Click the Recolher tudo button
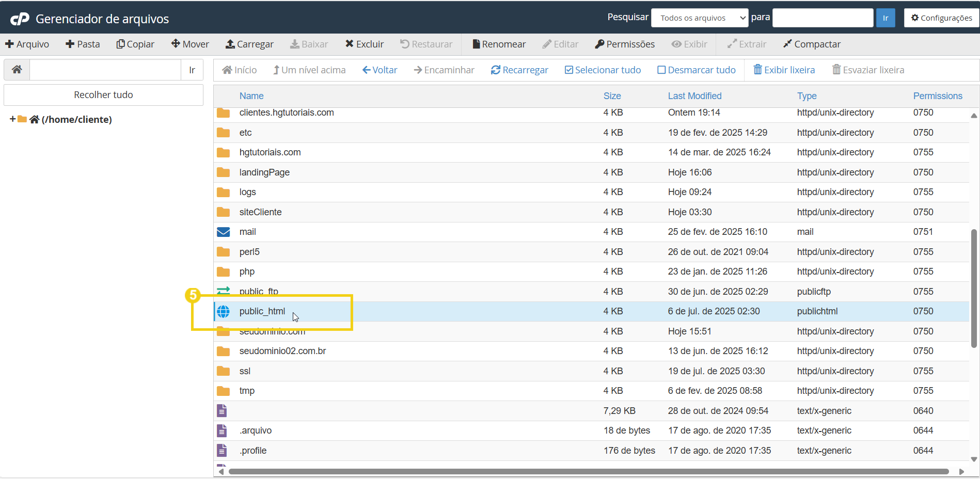This screenshot has width=980, height=479. pos(103,95)
